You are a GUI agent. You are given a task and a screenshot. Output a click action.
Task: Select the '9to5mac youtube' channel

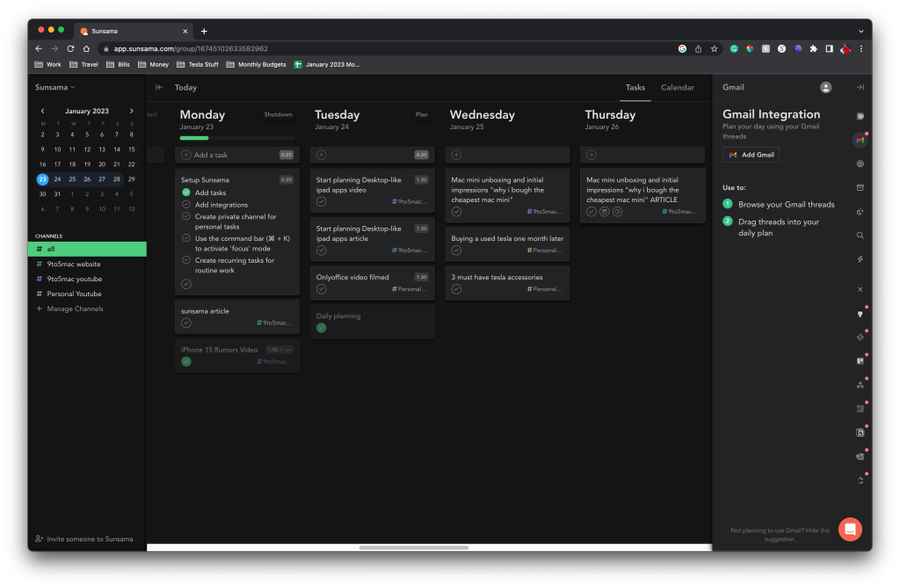(x=74, y=279)
